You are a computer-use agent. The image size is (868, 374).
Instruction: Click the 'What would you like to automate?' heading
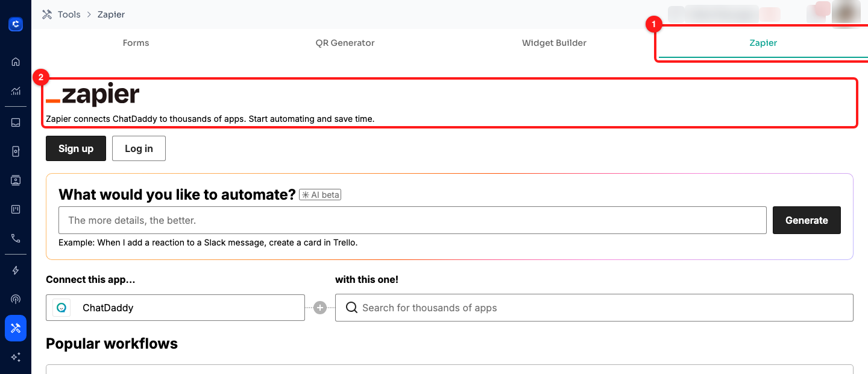click(177, 194)
